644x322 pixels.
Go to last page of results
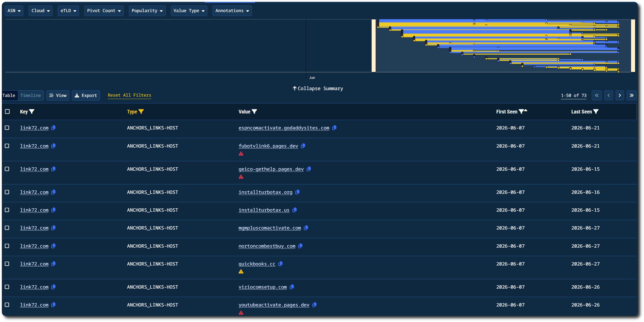click(x=632, y=95)
